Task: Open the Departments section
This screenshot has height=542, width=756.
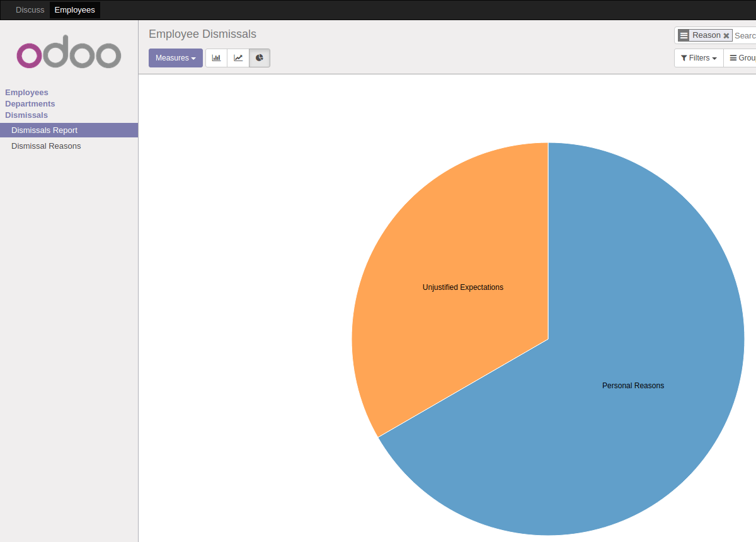Action: pyautogui.click(x=30, y=103)
